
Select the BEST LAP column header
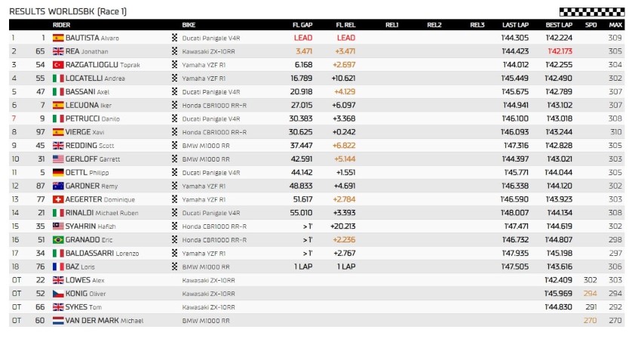pyautogui.click(x=559, y=25)
